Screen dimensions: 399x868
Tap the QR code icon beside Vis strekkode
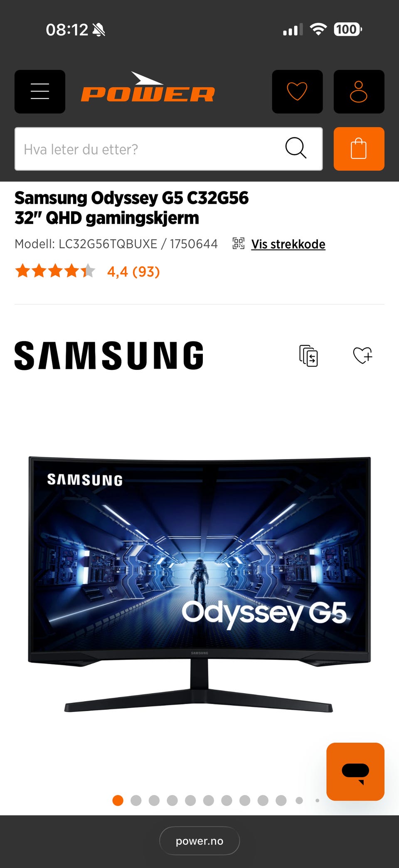pyautogui.click(x=238, y=243)
